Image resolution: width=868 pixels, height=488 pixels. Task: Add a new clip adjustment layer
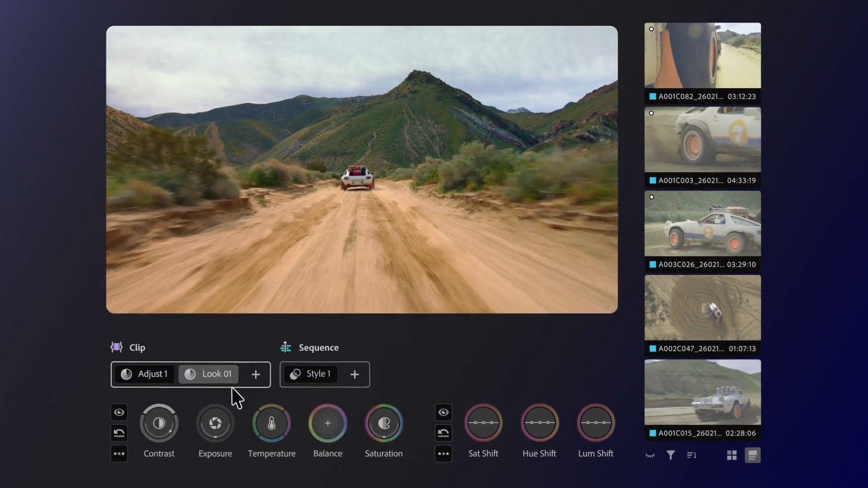[x=256, y=374]
